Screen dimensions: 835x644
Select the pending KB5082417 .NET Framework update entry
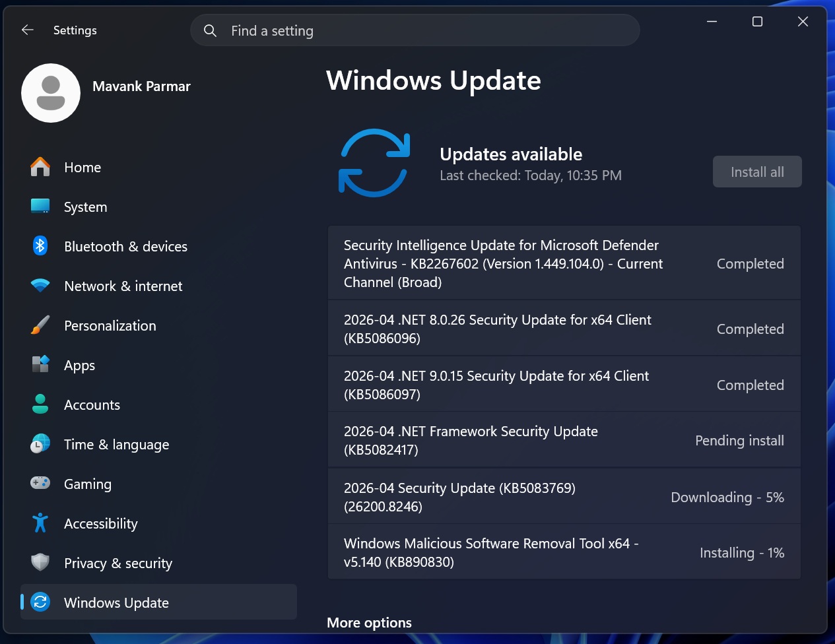[x=564, y=439]
